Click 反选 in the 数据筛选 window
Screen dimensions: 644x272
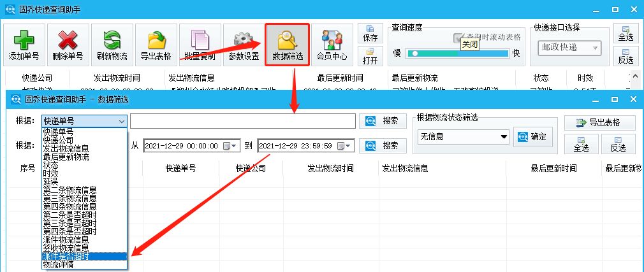pyautogui.click(x=618, y=144)
